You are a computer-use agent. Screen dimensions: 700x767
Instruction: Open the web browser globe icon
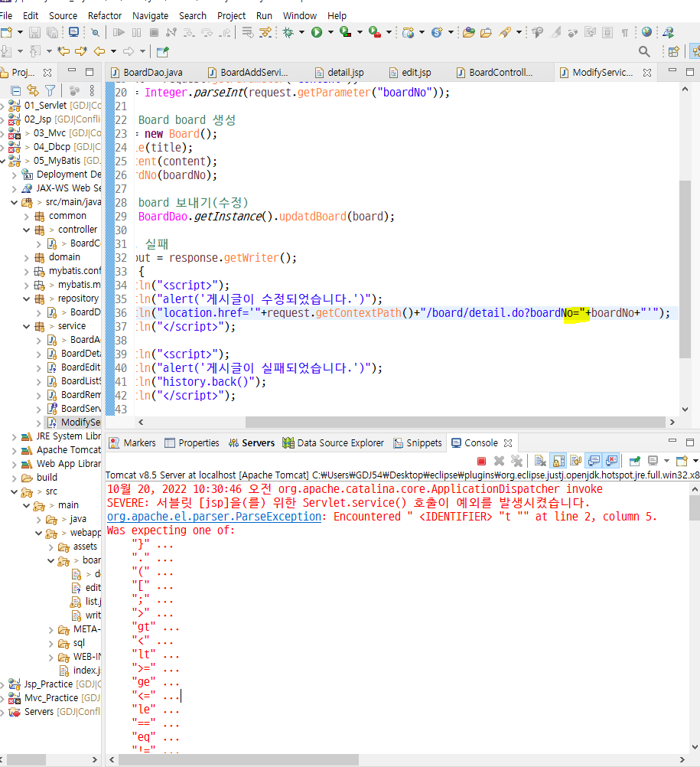646,32
